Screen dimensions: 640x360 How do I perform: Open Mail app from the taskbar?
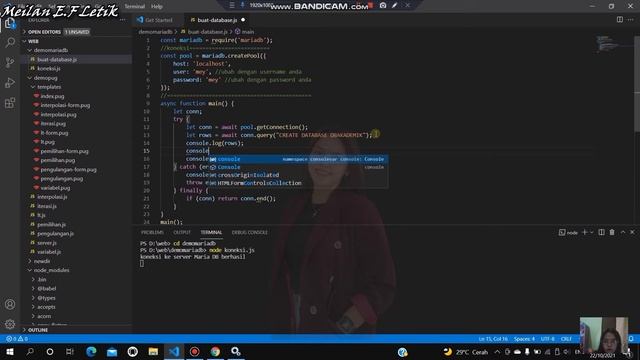(x=112, y=351)
